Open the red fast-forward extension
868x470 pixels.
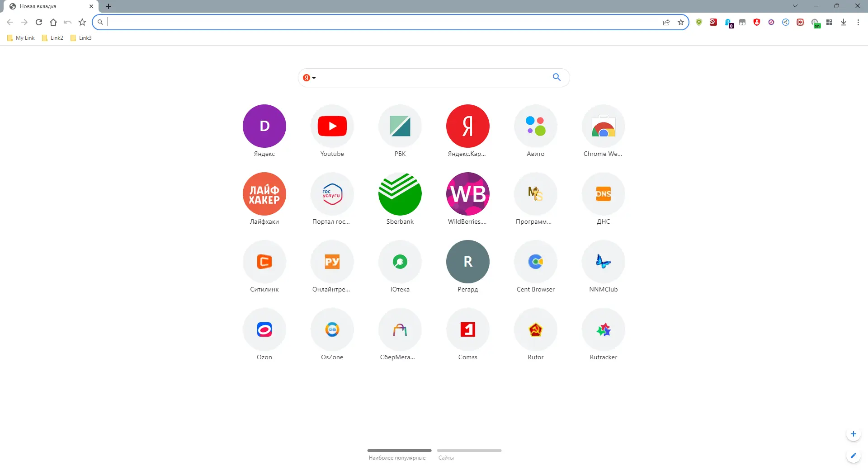click(800, 22)
